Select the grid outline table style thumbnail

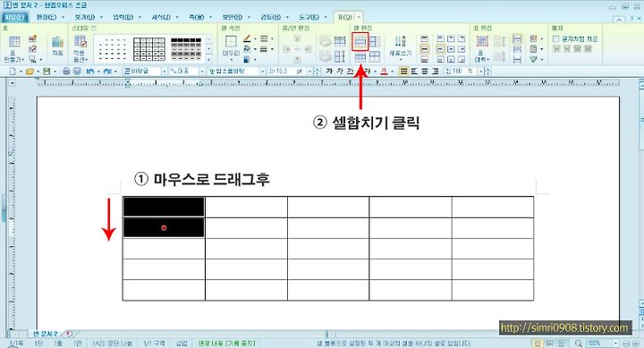pyautogui.click(x=149, y=49)
